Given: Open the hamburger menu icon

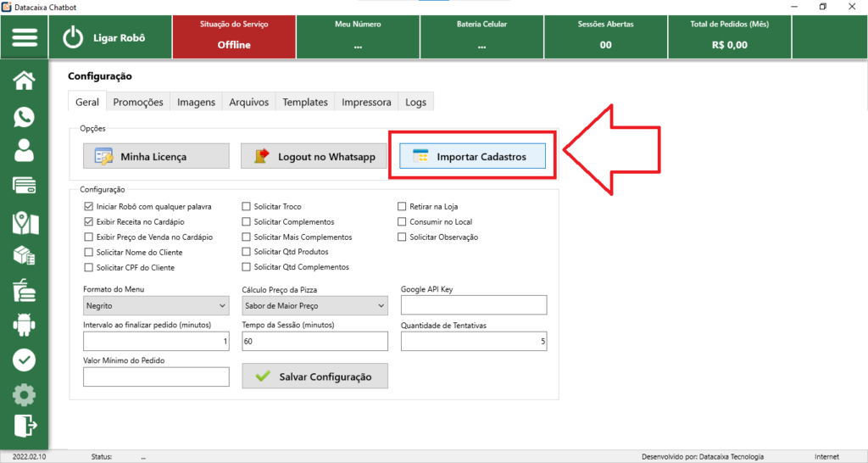Looking at the screenshot, I should point(25,38).
